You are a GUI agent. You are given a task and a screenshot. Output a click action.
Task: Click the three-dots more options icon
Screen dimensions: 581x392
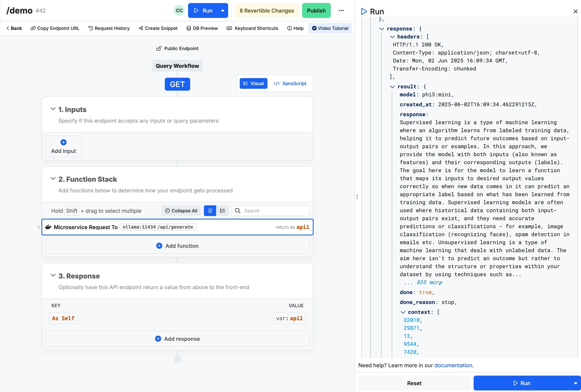click(341, 11)
